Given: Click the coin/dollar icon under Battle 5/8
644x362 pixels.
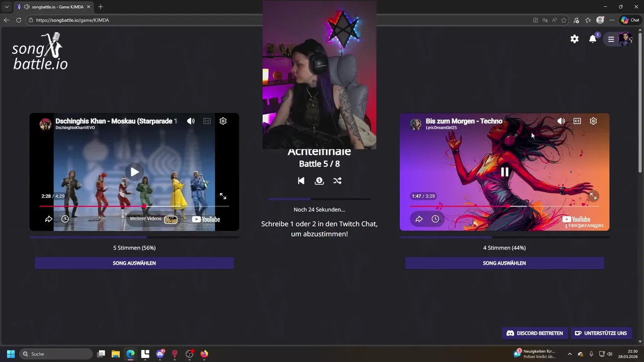Looking at the screenshot, I should point(319,180).
